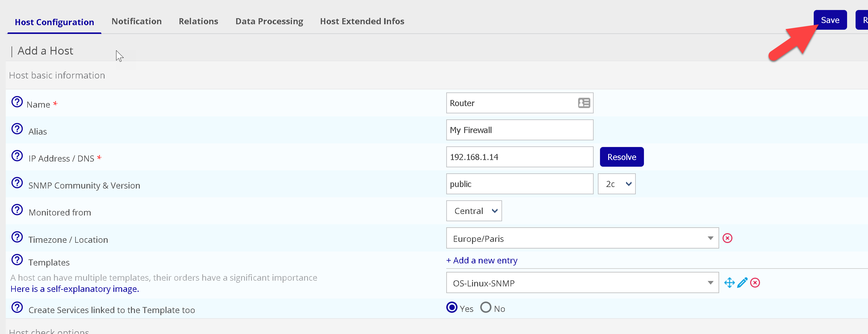This screenshot has width=868, height=334.
Task: Click the Add a new entry link
Action: (481, 260)
